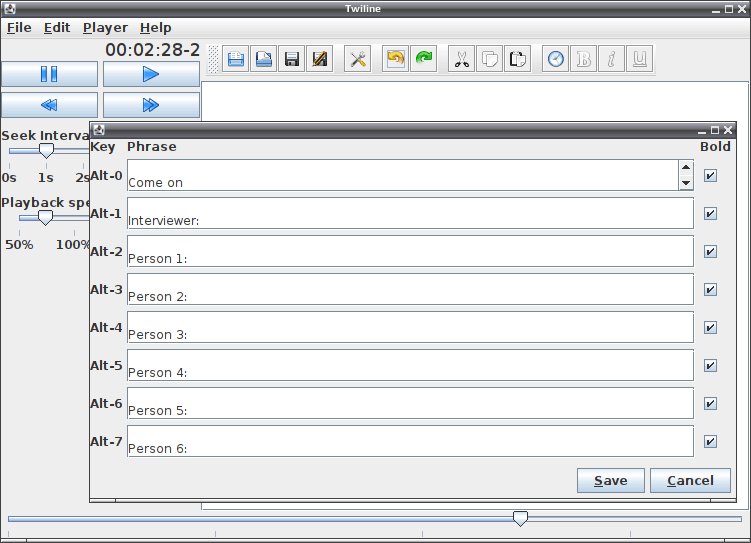Click the Interviewer phrase text field
The image size is (751, 543).
pyautogui.click(x=410, y=213)
